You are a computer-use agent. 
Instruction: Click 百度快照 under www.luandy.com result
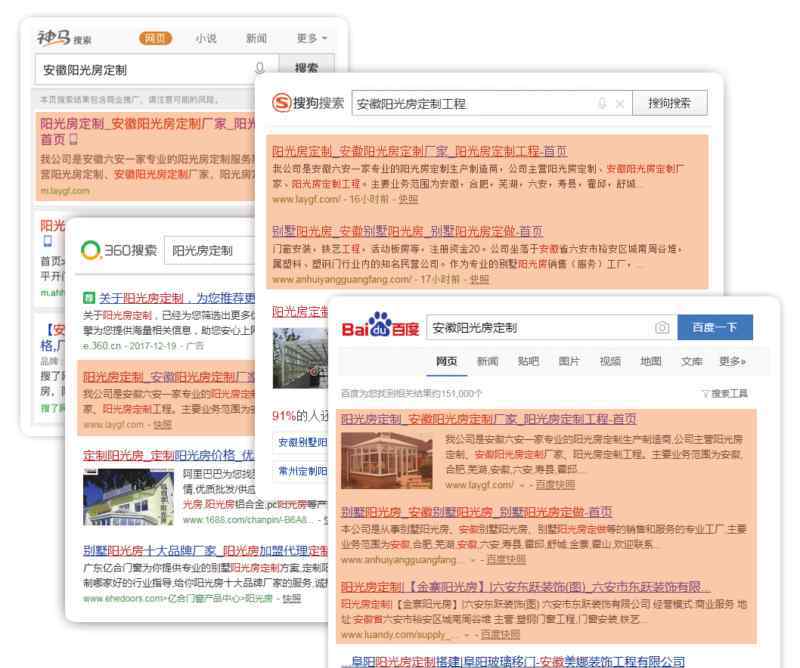[x=500, y=635]
